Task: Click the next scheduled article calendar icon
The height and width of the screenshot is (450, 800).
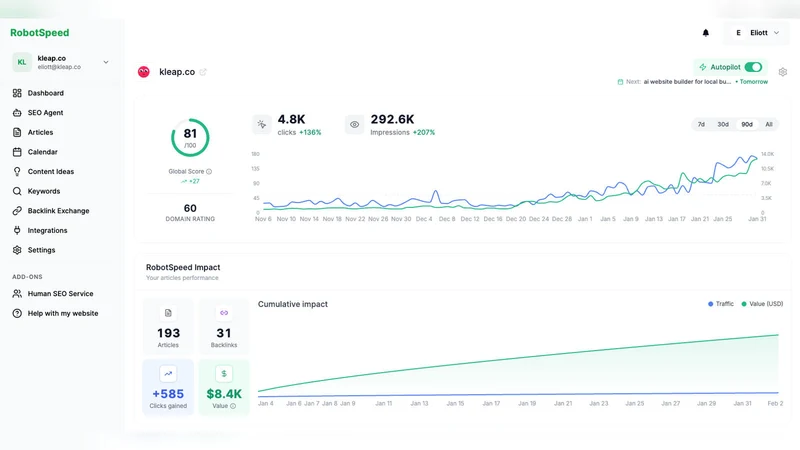Action: tap(620, 82)
